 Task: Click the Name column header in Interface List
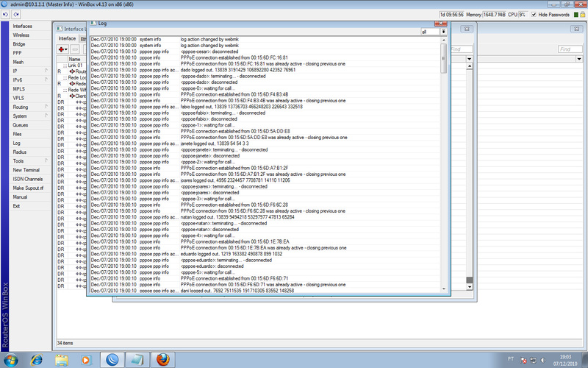76,59
